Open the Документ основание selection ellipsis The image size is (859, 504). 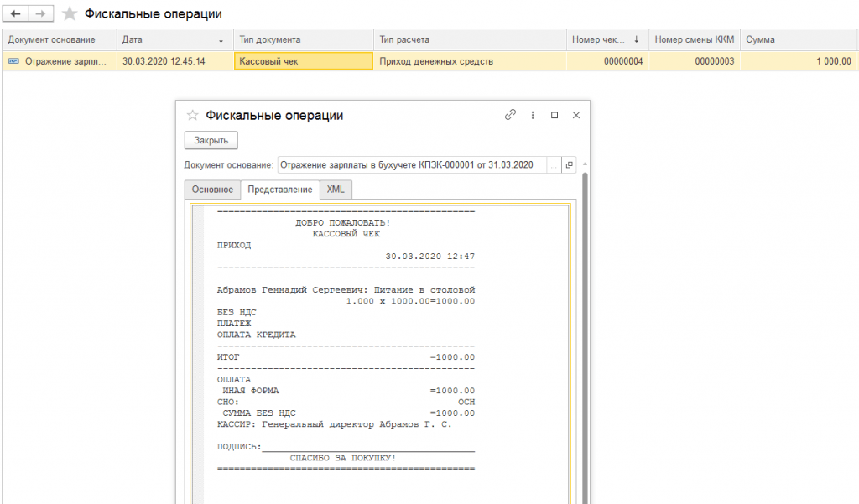click(554, 165)
